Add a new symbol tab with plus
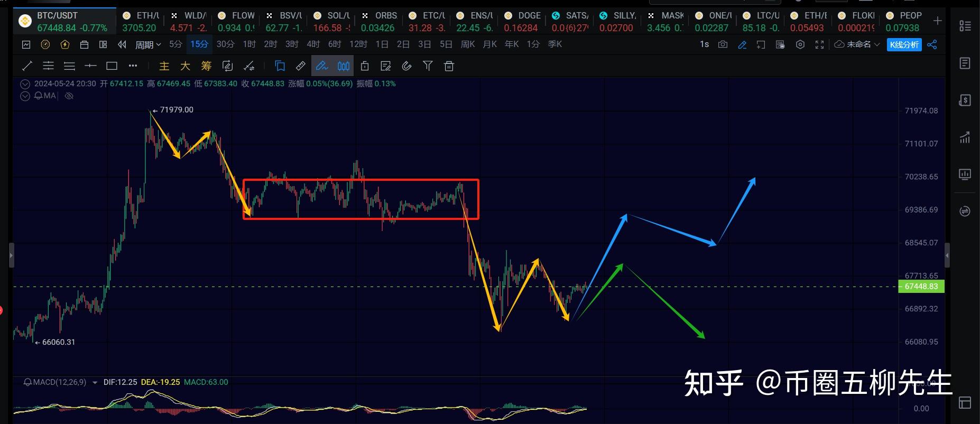Viewport: 980px width, 424px height. click(x=937, y=21)
